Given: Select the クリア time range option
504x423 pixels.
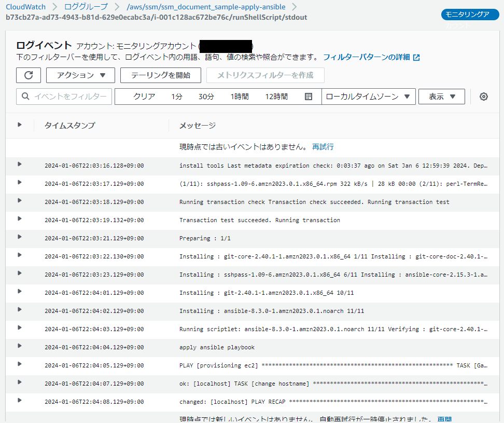Looking at the screenshot, I should 144,97.
